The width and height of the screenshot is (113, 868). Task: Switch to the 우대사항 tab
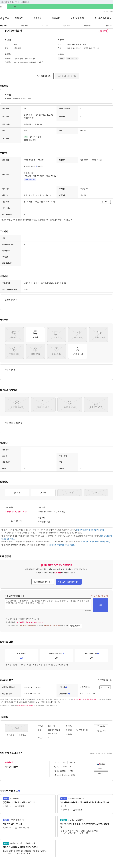(45, 26)
